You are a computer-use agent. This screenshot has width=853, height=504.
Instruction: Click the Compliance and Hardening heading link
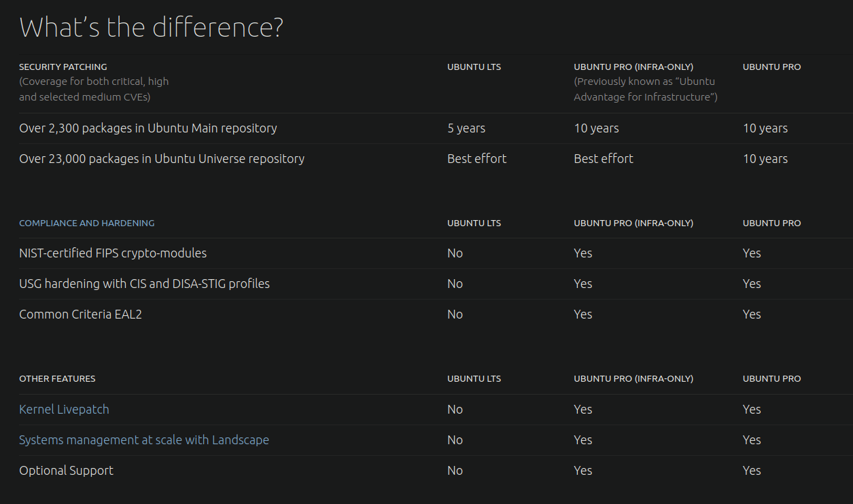pyautogui.click(x=86, y=223)
